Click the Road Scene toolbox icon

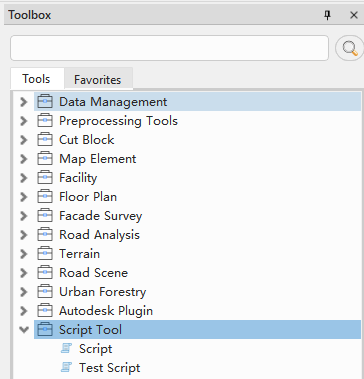(45, 273)
